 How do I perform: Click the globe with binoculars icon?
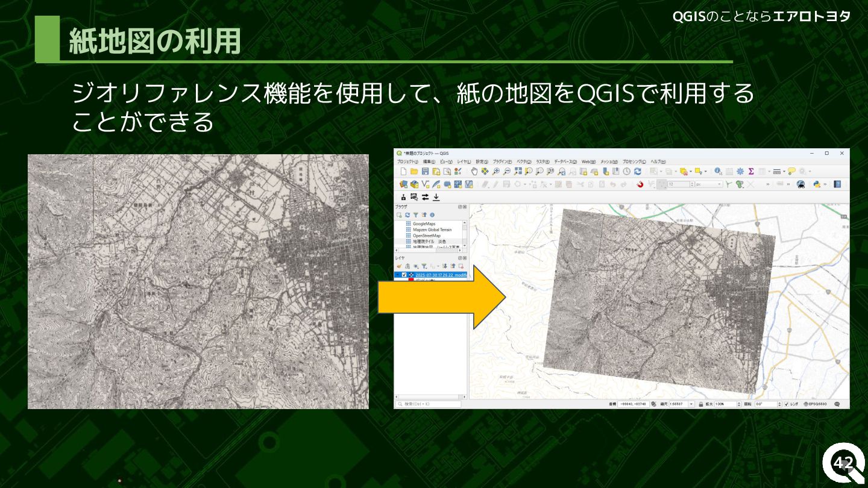(x=800, y=184)
